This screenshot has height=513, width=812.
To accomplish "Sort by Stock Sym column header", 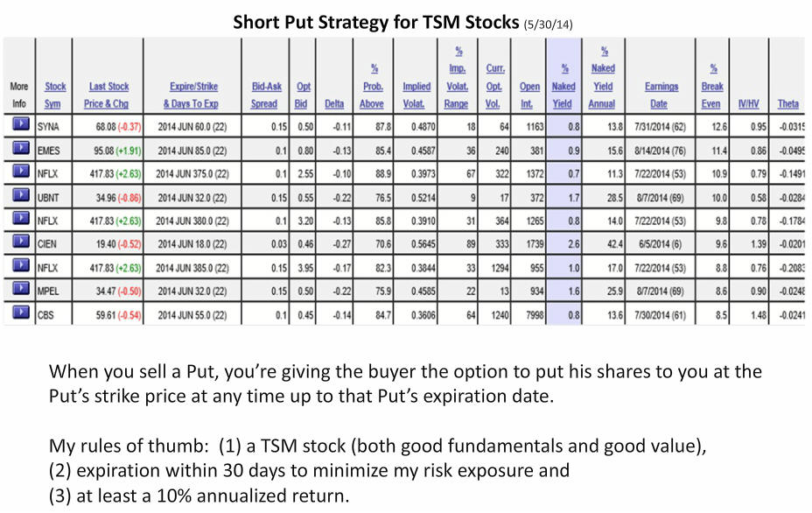I will pos(54,95).
